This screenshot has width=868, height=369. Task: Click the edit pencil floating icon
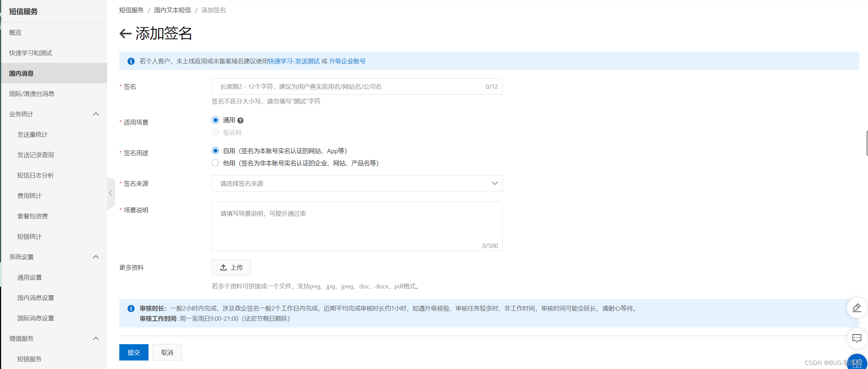(856, 308)
